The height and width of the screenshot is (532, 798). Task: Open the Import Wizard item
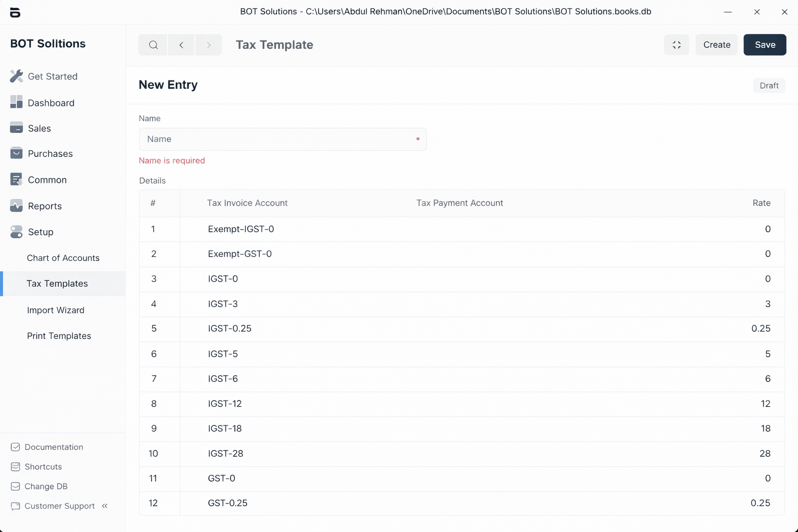point(56,310)
